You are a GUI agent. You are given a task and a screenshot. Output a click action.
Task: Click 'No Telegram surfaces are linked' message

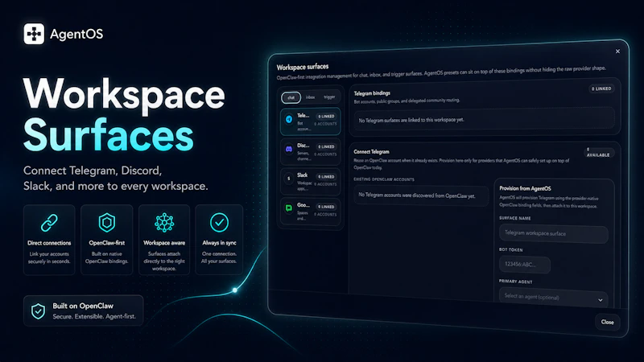click(x=411, y=120)
